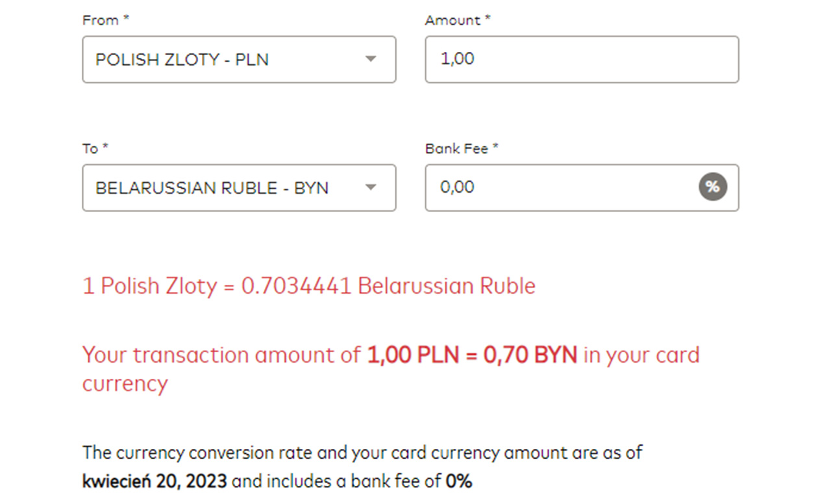Click the bold date "kwiecień 20, 2023"

(x=155, y=481)
